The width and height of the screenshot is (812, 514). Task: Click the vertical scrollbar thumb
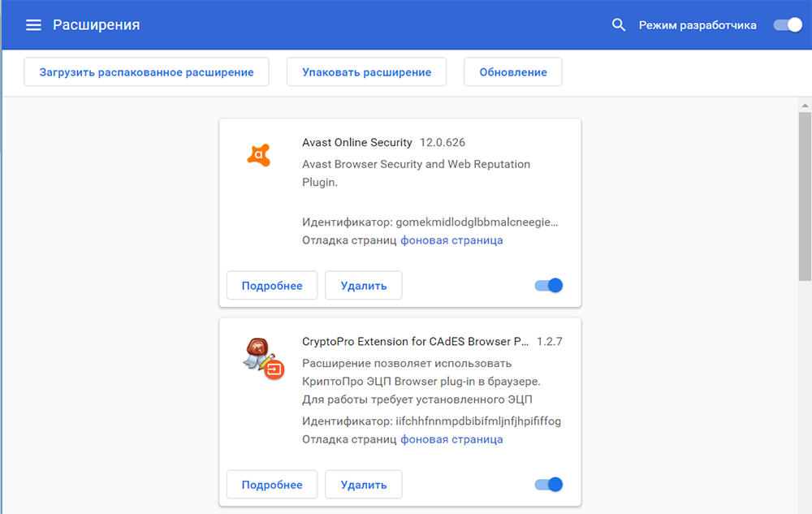(x=804, y=195)
